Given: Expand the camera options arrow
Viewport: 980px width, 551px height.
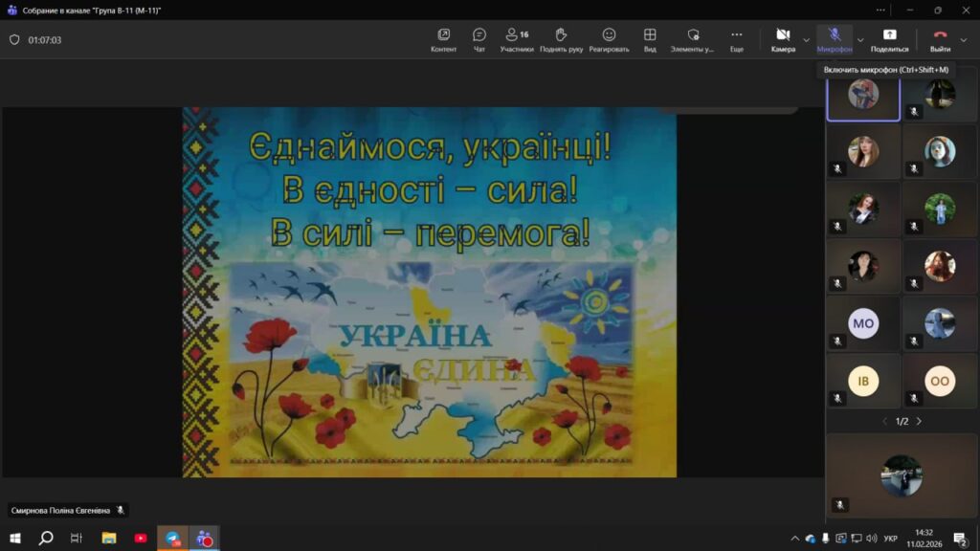Looking at the screenshot, I should (x=806, y=40).
